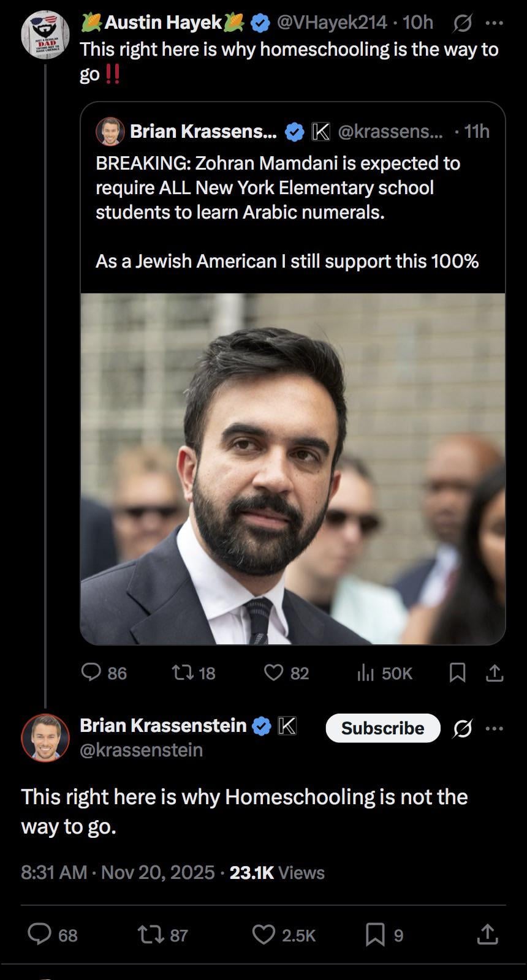Like Austin Hayek's tweet

(x=273, y=673)
